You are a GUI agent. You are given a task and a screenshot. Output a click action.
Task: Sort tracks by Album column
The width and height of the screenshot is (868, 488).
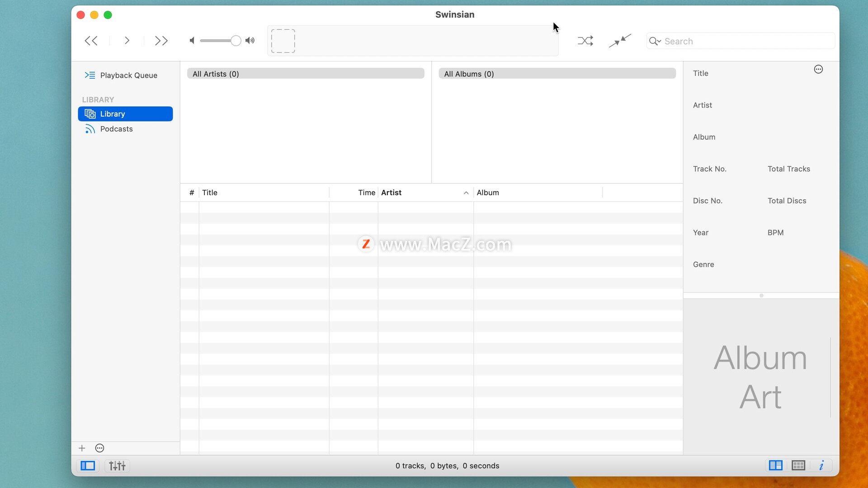coord(538,192)
